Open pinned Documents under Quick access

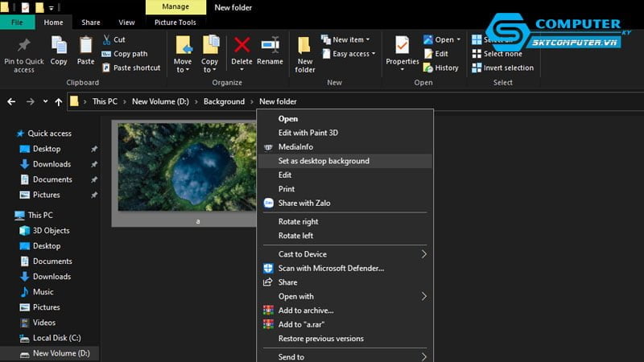(x=46, y=179)
